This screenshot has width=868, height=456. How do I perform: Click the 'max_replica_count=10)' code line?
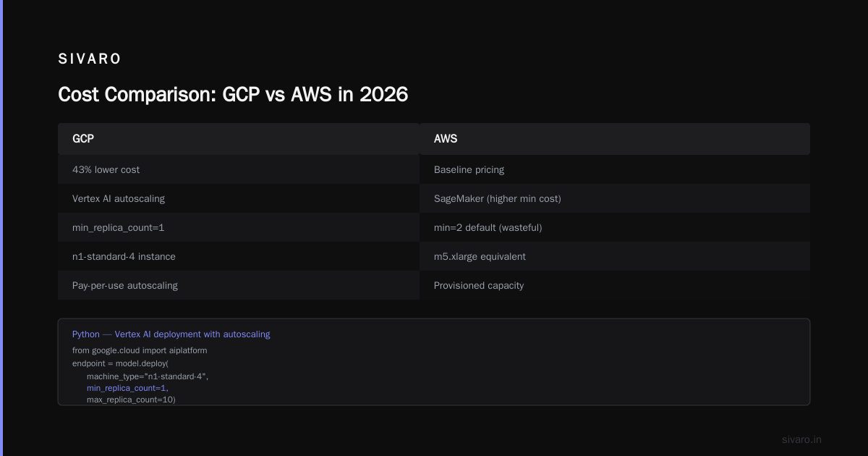(131, 400)
